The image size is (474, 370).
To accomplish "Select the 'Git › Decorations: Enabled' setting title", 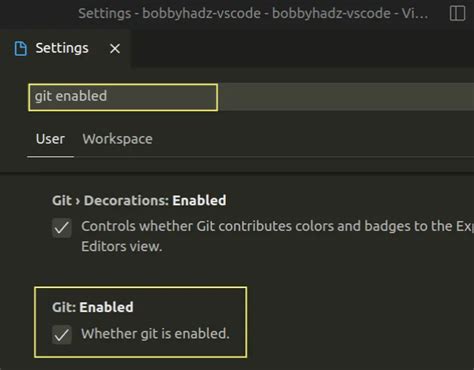I will [139, 200].
